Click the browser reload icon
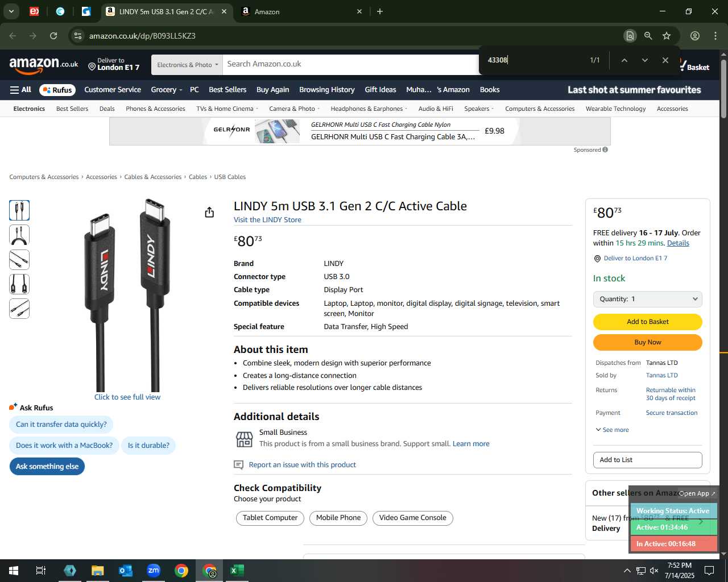Image resolution: width=728 pixels, height=582 pixels. 53,36
